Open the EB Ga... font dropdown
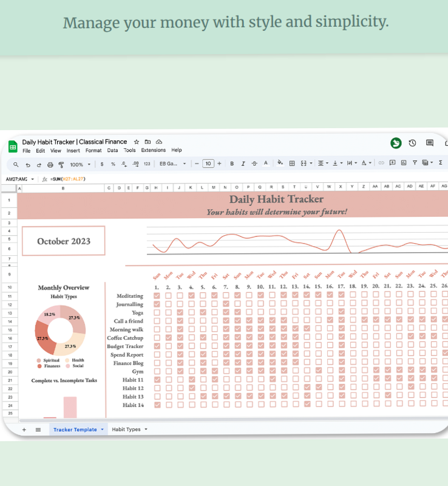 172,163
